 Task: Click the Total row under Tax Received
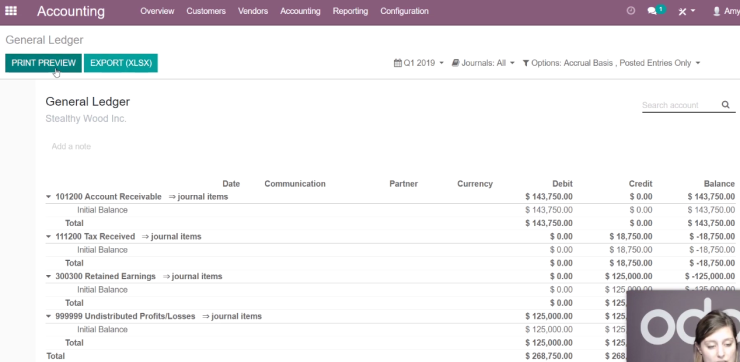[390, 263]
